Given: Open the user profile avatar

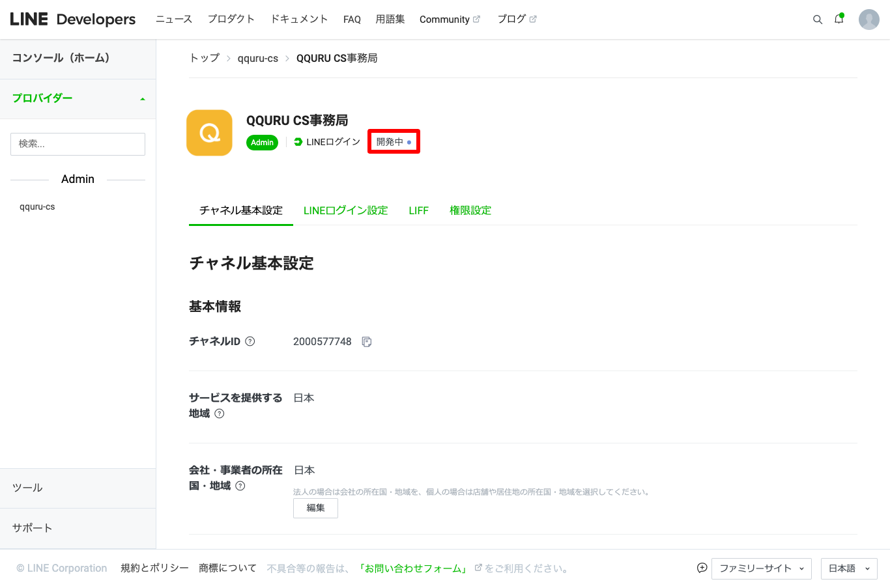Looking at the screenshot, I should [868, 20].
